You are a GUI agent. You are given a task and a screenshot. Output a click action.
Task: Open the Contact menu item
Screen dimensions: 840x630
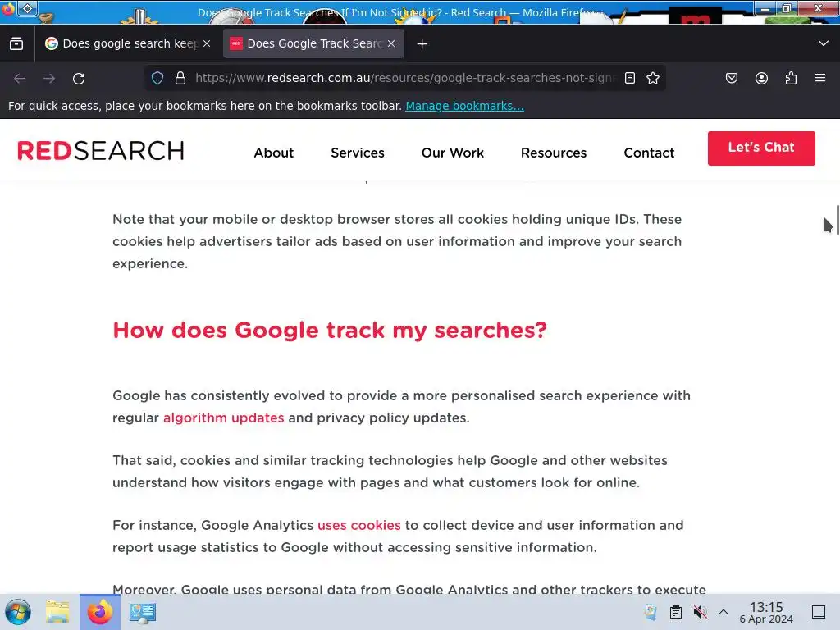[x=649, y=153]
